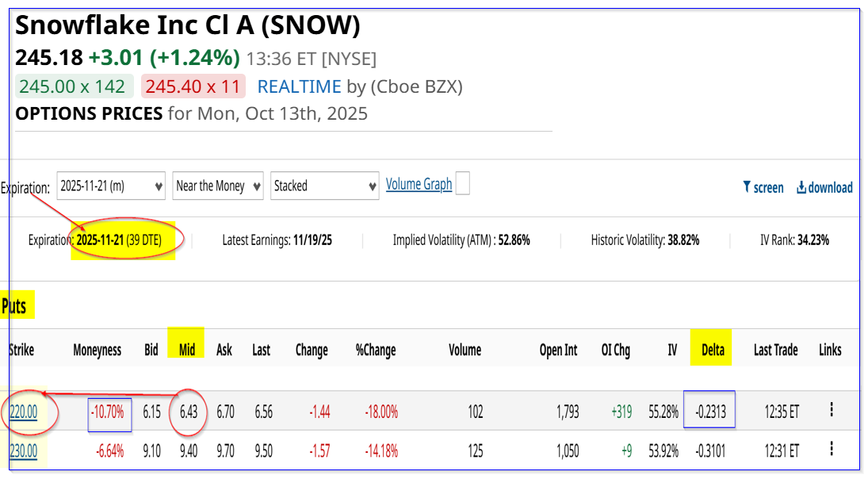Sort by the Volume column header

pos(465,350)
